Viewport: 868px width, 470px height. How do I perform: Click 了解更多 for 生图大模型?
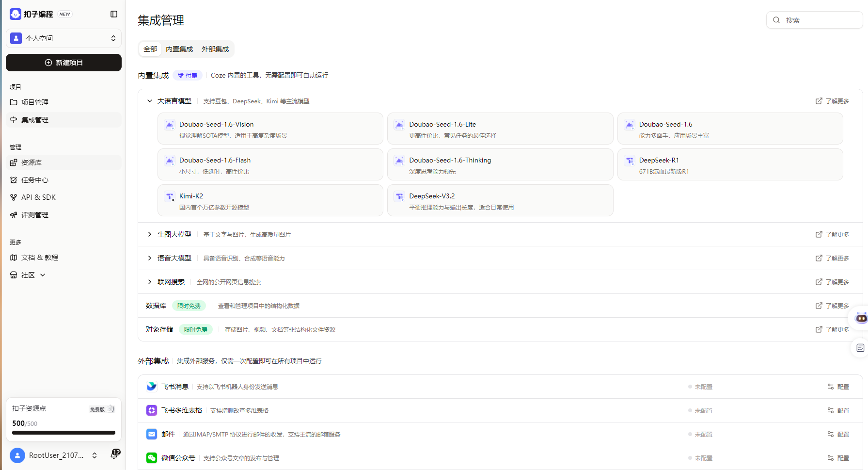(x=832, y=234)
